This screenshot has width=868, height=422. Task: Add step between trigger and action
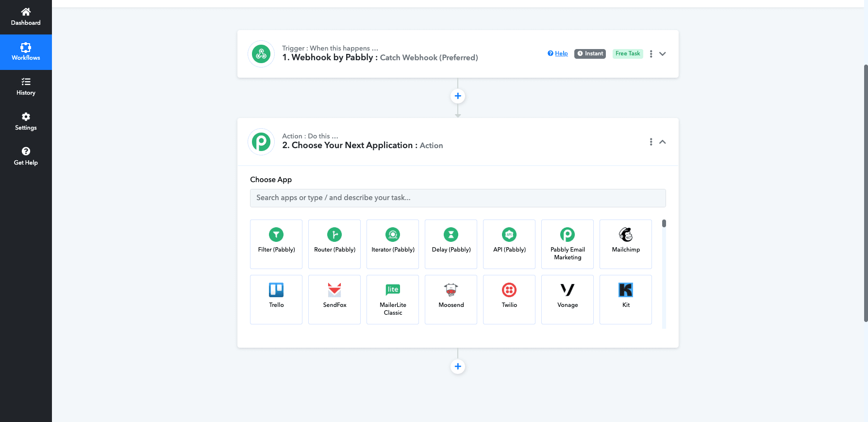point(458,96)
